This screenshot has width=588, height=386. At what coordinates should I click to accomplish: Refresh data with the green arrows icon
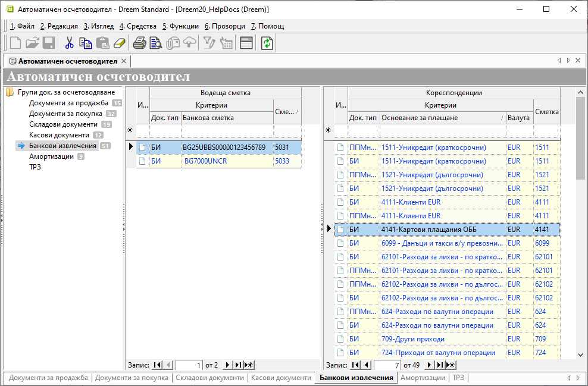point(267,43)
